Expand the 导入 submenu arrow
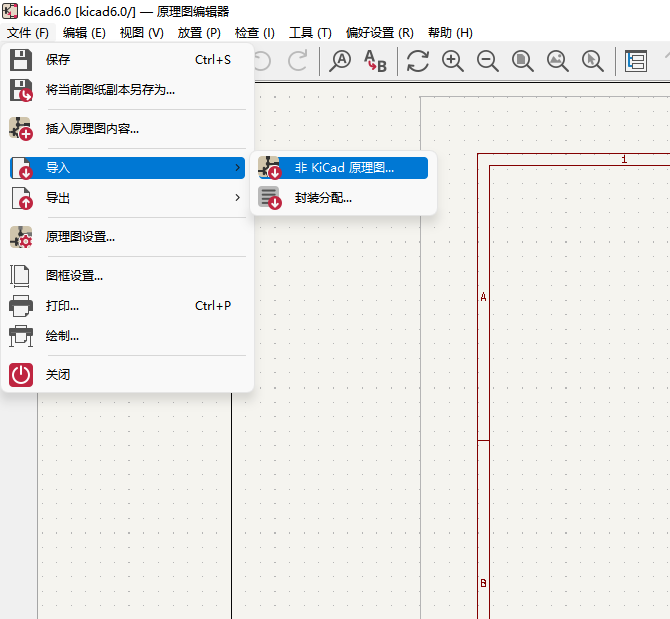 tap(238, 168)
